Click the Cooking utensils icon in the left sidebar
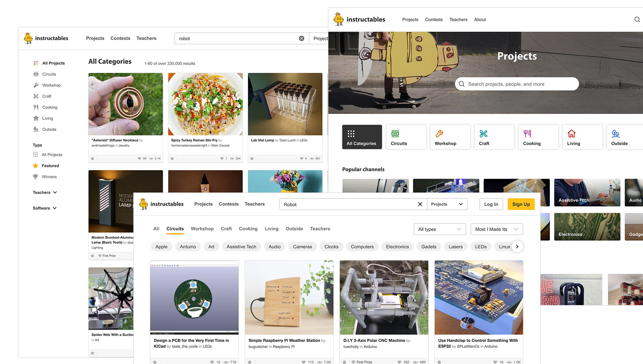The height and width of the screenshot is (364, 643). 36,107
